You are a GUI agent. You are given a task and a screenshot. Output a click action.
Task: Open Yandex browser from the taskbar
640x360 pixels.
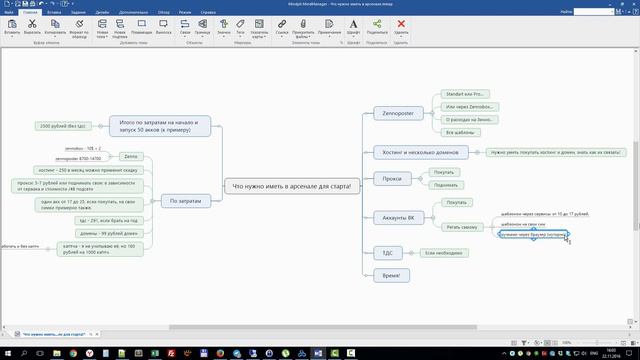coord(89,353)
